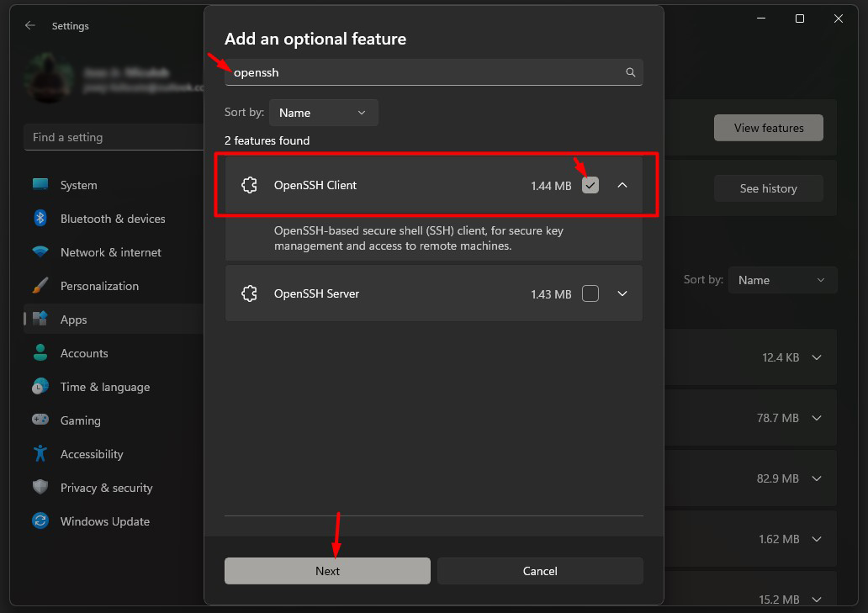Click the Personalization brush icon
The height and width of the screenshot is (613, 868).
tap(40, 285)
